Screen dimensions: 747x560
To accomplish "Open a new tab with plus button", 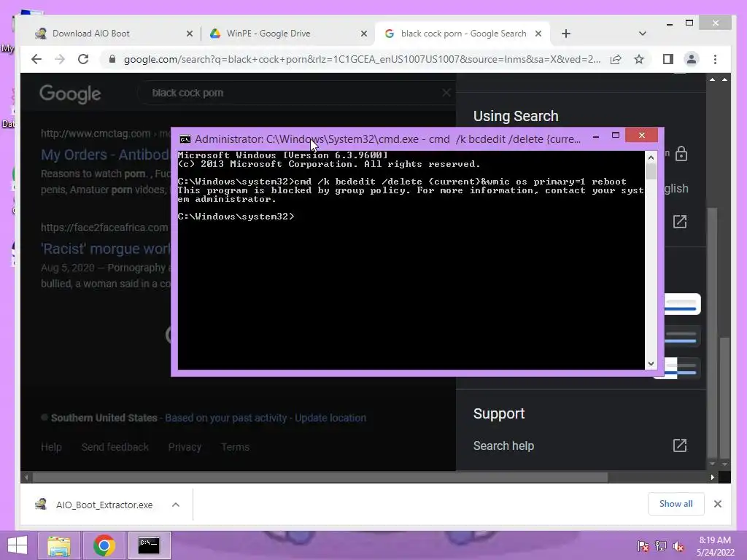I will (x=566, y=34).
